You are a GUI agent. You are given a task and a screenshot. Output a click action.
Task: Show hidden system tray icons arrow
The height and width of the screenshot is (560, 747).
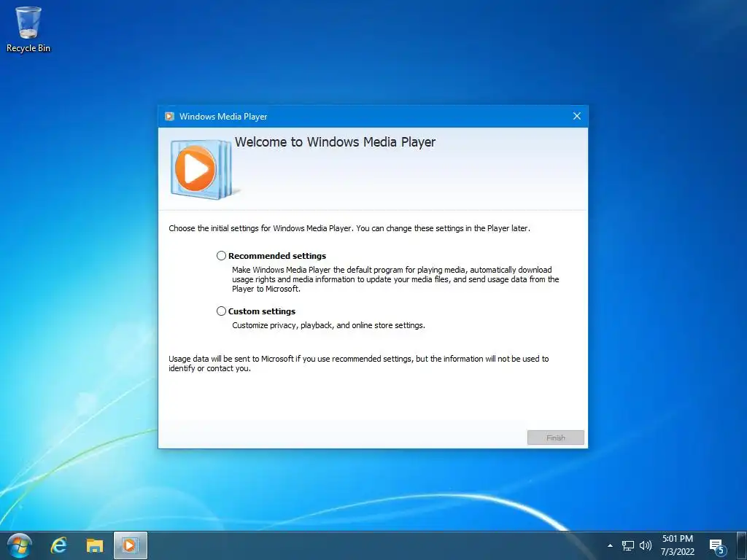610,545
